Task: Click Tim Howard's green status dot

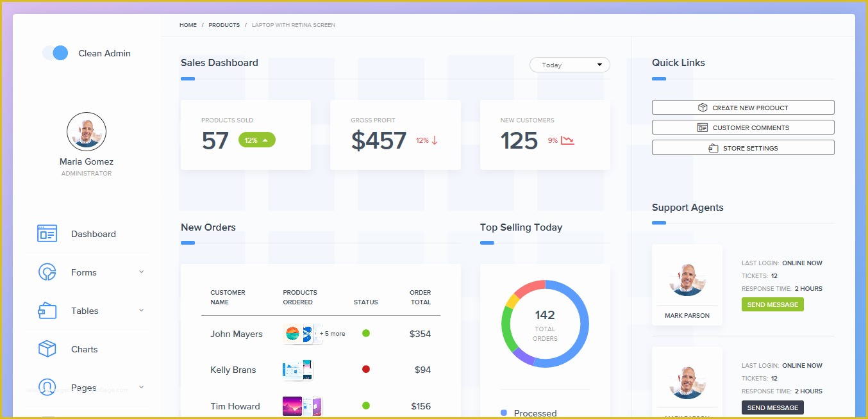Action: 366,406
